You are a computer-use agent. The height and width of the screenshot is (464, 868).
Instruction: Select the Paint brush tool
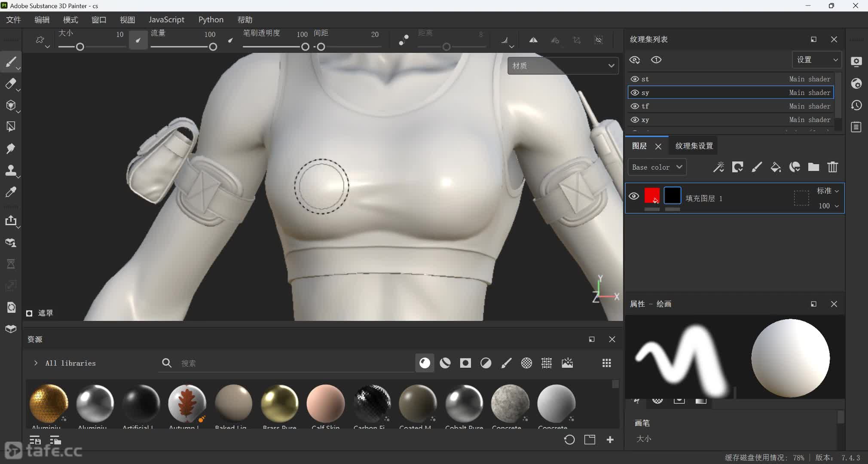coord(11,62)
